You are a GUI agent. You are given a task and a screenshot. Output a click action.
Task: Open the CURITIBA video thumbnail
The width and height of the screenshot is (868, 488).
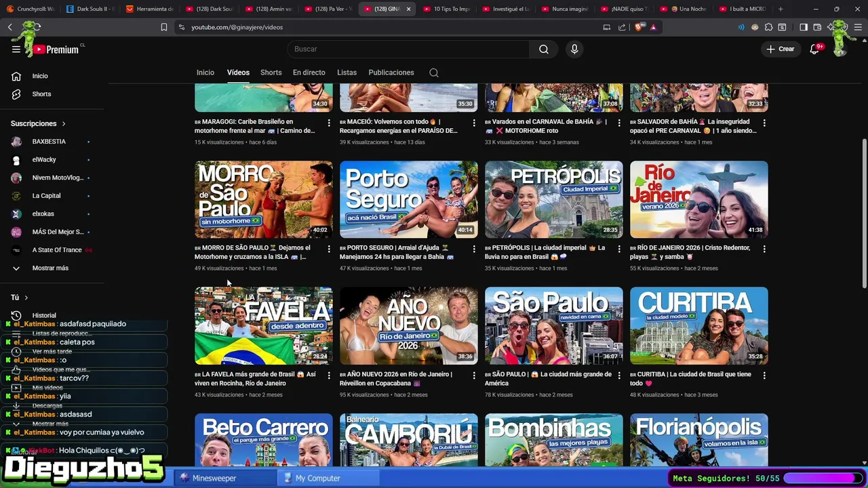point(699,325)
